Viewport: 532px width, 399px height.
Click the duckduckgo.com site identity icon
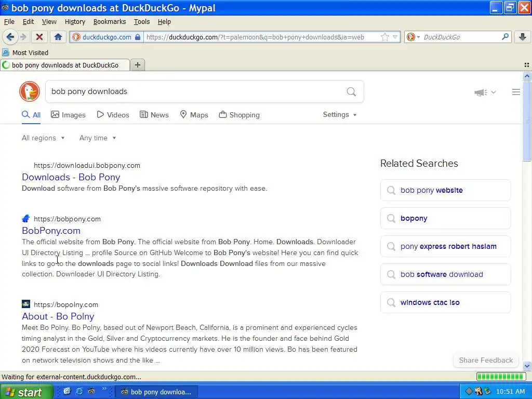click(x=76, y=37)
